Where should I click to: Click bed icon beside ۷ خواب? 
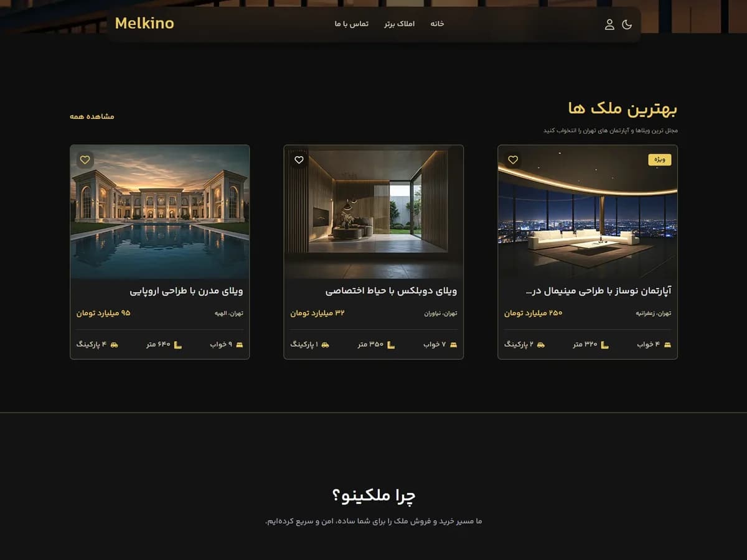(x=453, y=345)
